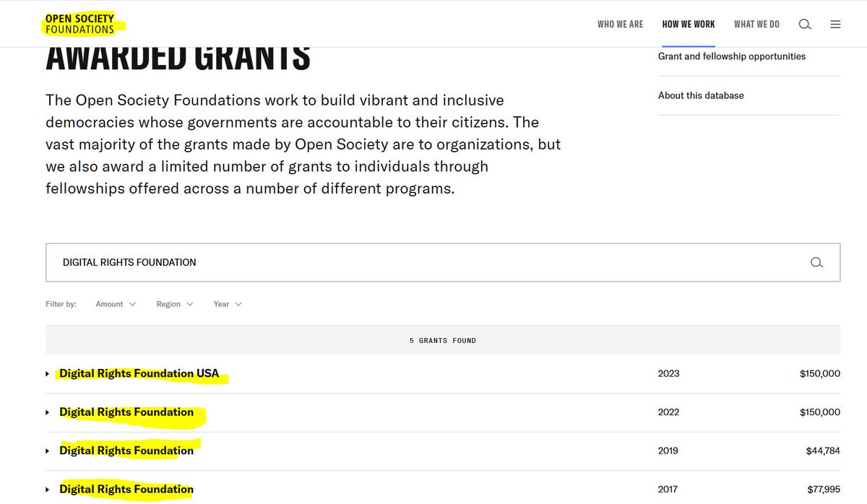The height and width of the screenshot is (504, 867).
Task: Open the Who We Are menu
Action: pyautogui.click(x=620, y=24)
